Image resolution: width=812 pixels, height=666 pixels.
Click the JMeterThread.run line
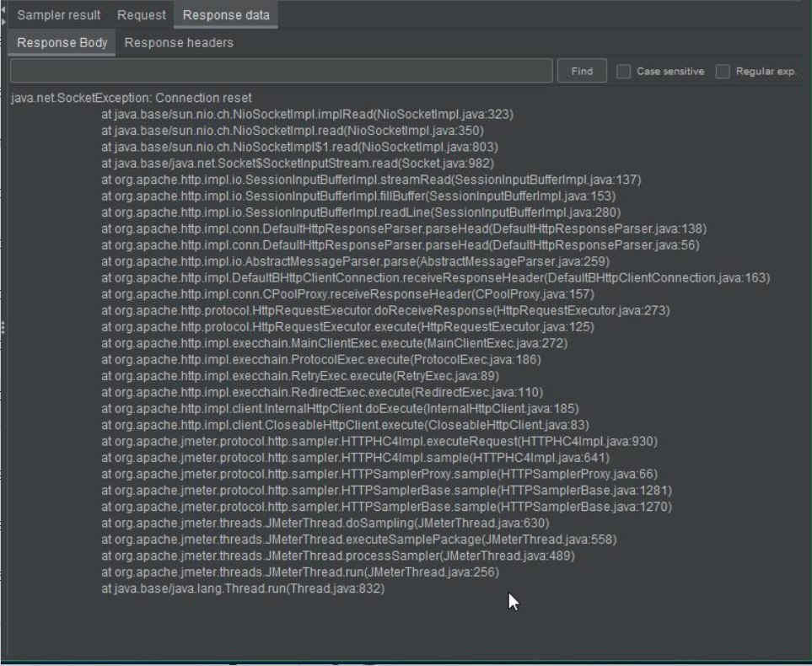tap(300, 572)
